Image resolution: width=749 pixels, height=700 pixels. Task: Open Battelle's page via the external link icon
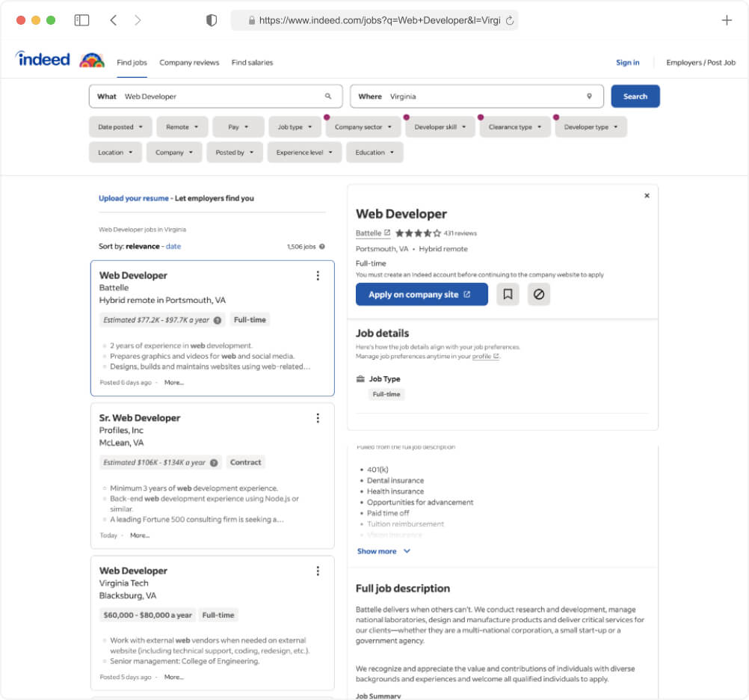[385, 233]
